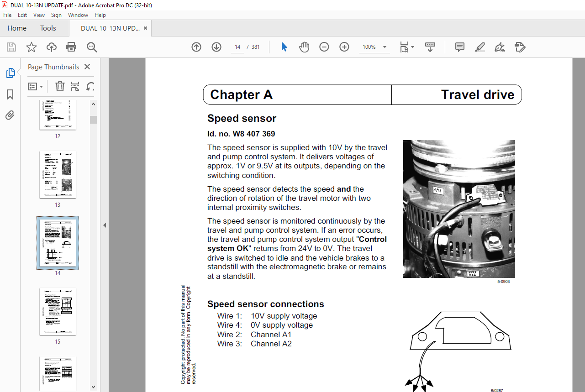This screenshot has width=585, height=392.
Task: Click the stamp/redact tool icon at toolbar end
Action: click(x=520, y=47)
